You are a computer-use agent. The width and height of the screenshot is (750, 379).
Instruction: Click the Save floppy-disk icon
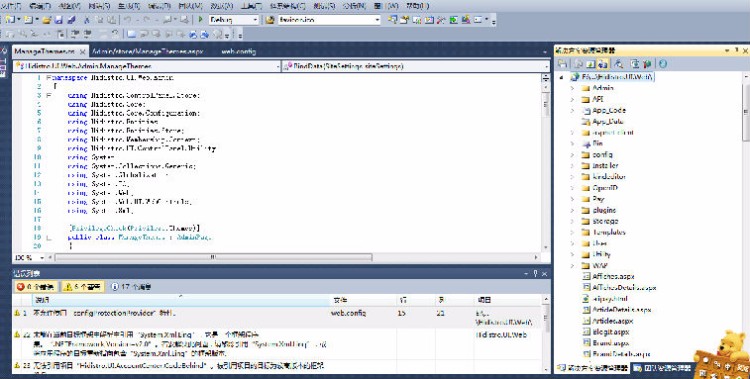pyautogui.click(x=59, y=20)
